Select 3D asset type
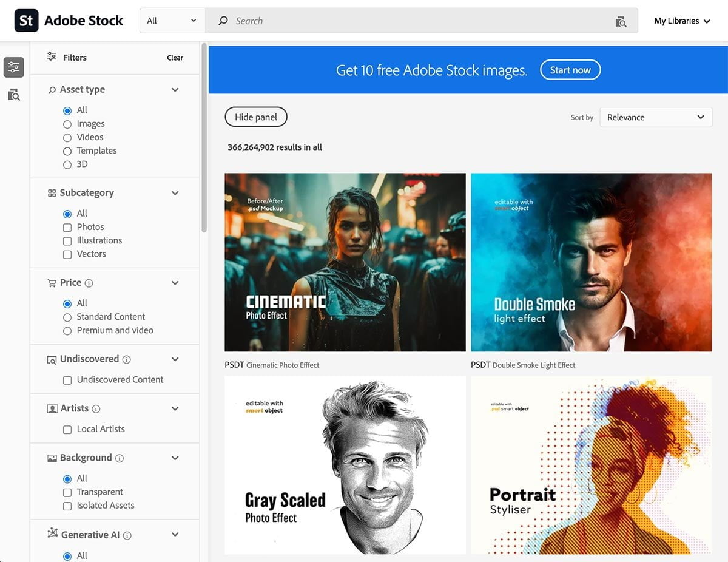Screen dimensions: 728x562 [x=67, y=164]
